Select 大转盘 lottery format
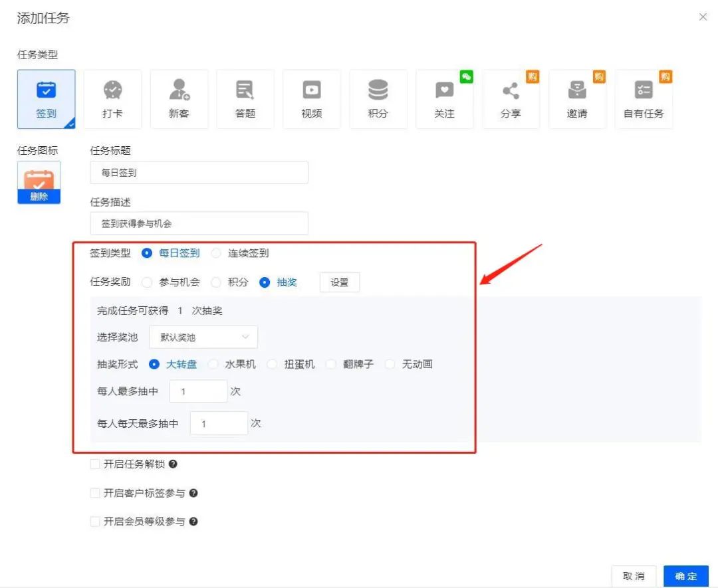 pyautogui.click(x=154, y=364)
